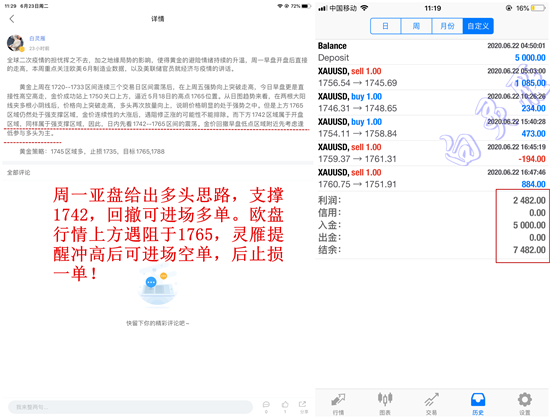550x418 pixels.
Task: Tap the back arrow in detail page
Action: tap(12, 19)
